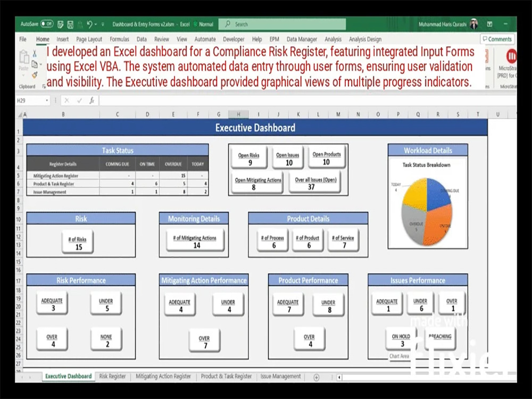Open the Undo history dropdown arrow

(x=96, y=24)
